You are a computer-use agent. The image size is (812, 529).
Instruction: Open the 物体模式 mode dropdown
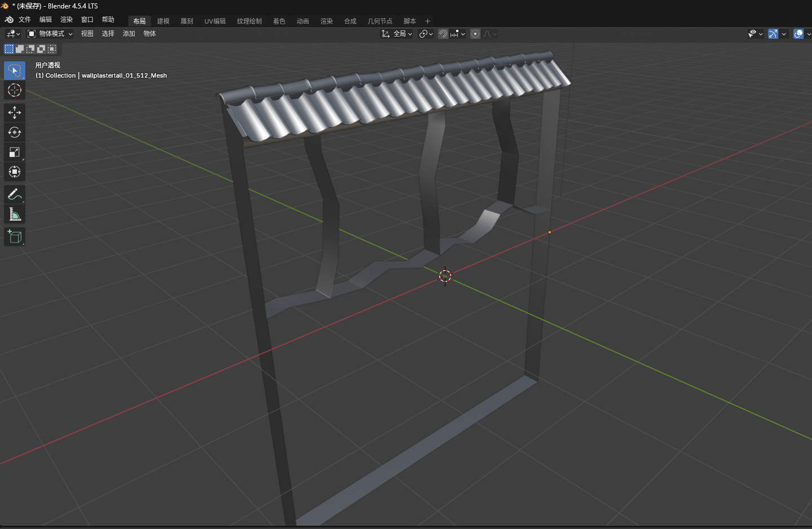tap(51, 34)
